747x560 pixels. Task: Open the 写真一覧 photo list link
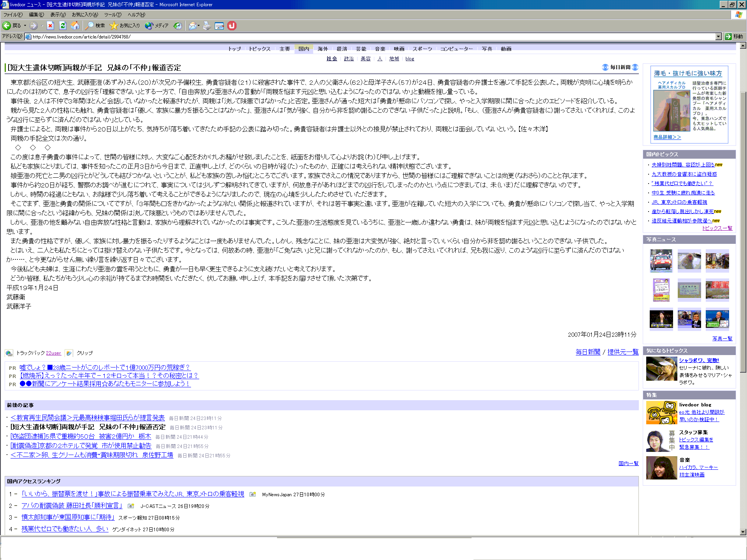(722, 339)
